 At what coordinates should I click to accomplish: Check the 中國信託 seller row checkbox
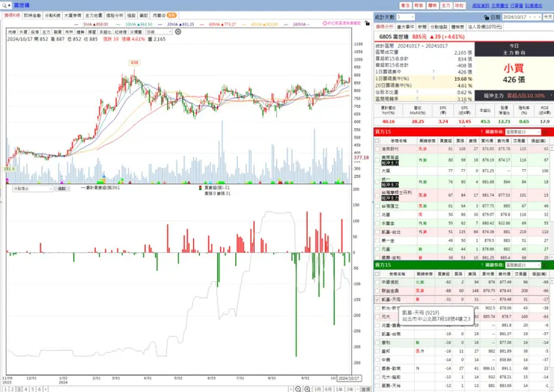point(377,282)
